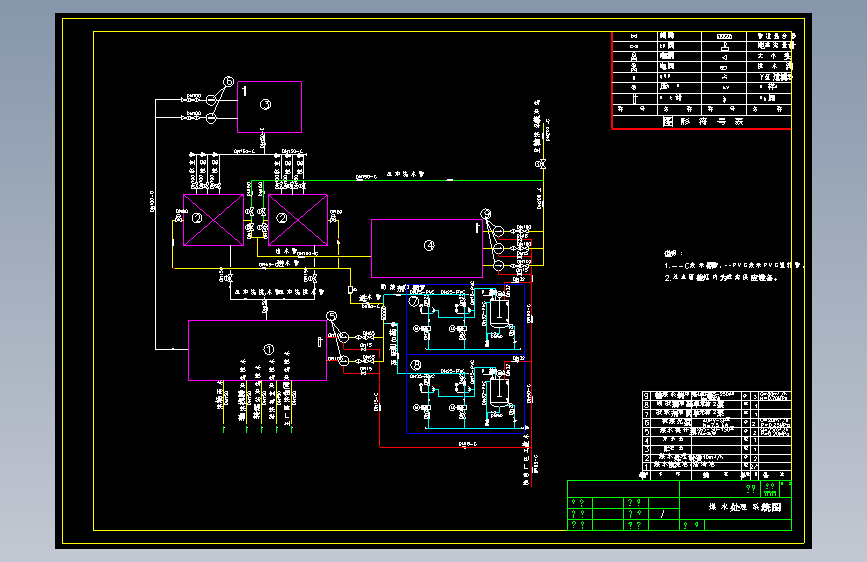Click the legend table title 图形符号表

(703, 122)
